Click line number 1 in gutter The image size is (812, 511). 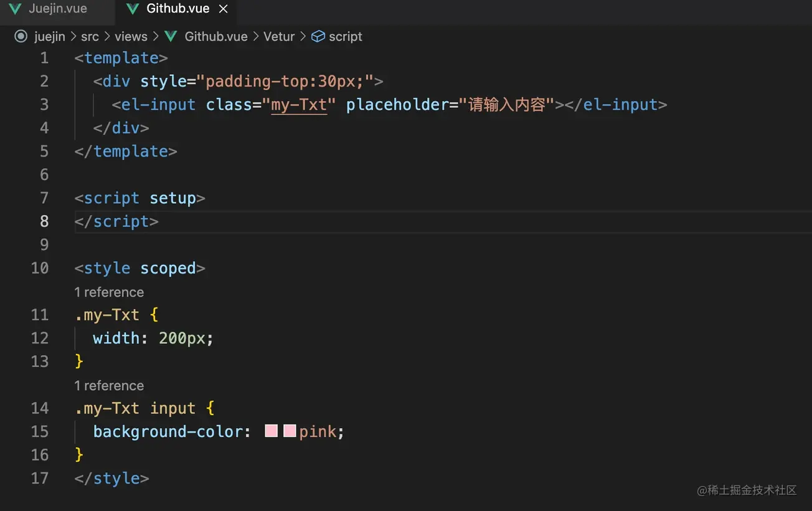(x=44, y=58)
